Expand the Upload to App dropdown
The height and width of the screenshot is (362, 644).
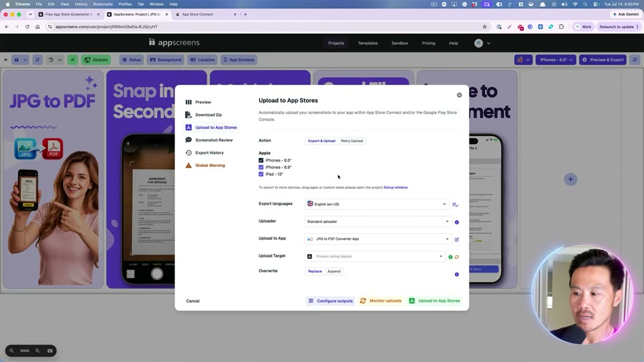coord(378,239)
